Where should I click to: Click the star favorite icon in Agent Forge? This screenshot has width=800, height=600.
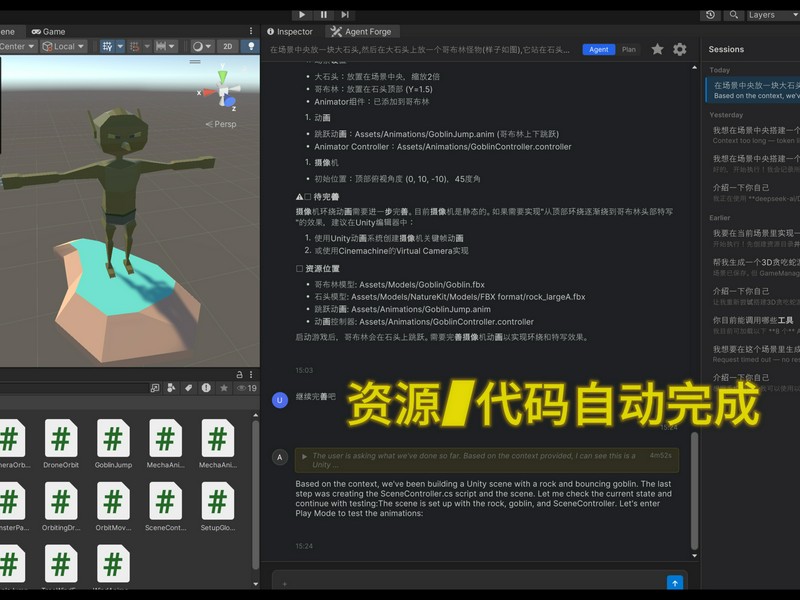pos(657,49)
